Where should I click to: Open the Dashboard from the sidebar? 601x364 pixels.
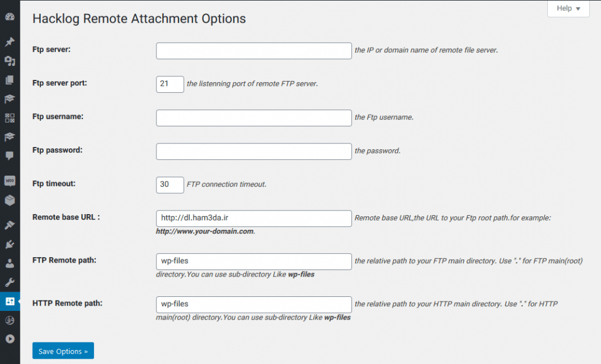click(10, 17)
